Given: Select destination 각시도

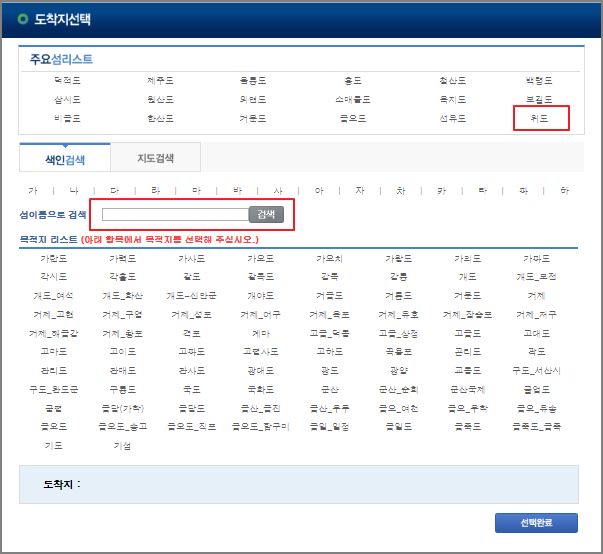Looking at the screenshot, I should tap(53, 277).
